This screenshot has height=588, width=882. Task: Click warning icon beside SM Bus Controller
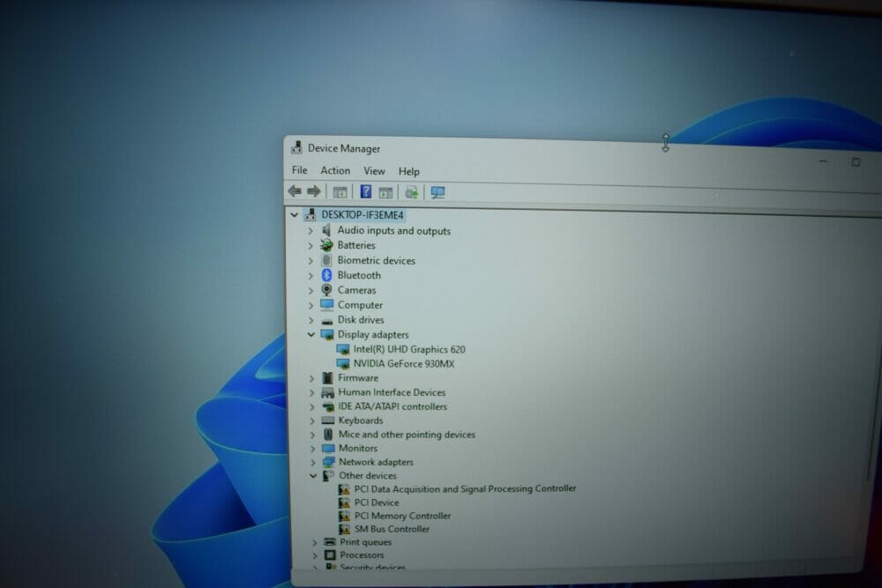(344, 529)
